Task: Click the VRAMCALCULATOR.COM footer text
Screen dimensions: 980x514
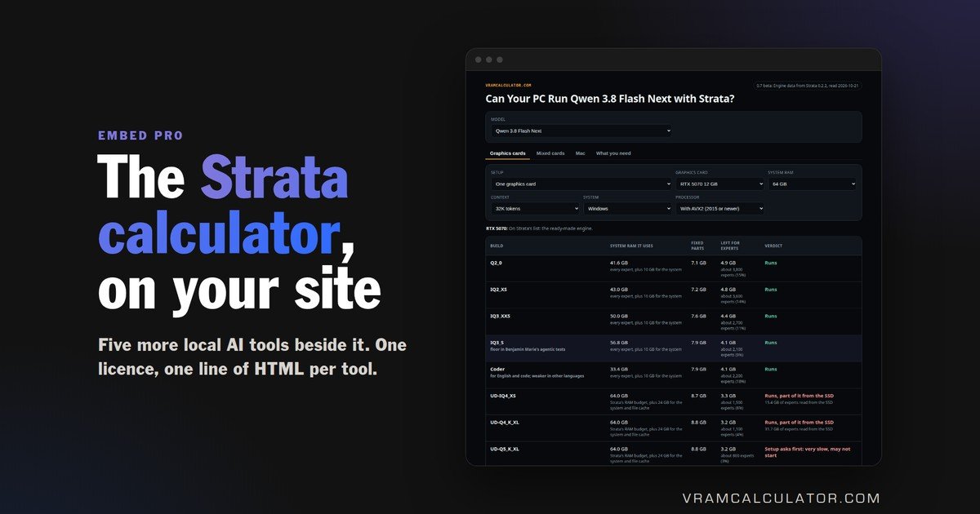Action: tap(781, 498)
